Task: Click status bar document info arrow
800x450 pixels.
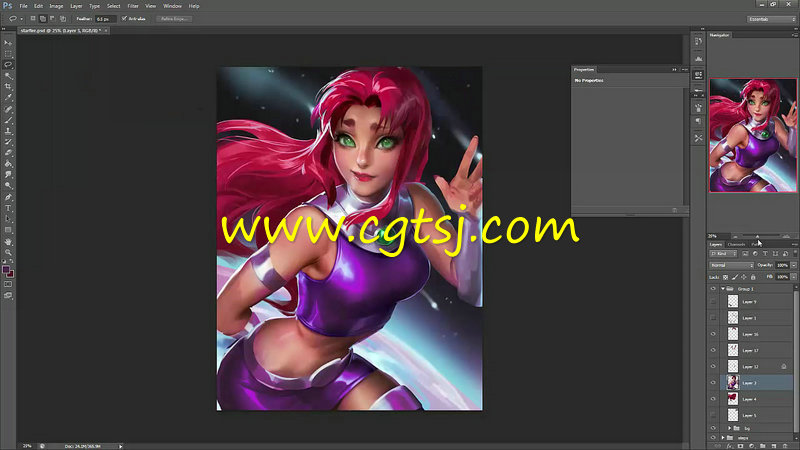Action: click(x=120, y=446)
